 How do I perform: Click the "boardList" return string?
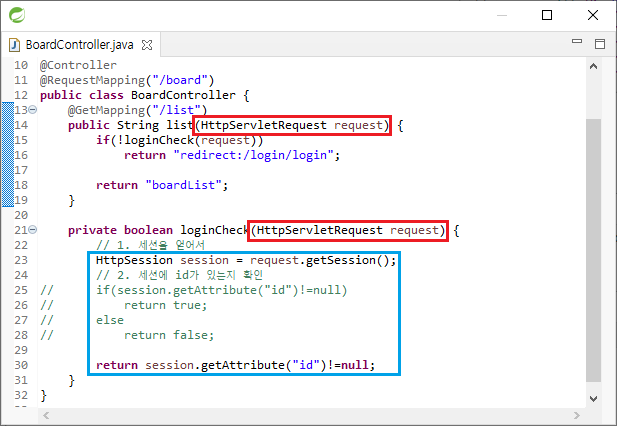pos(184,185)
